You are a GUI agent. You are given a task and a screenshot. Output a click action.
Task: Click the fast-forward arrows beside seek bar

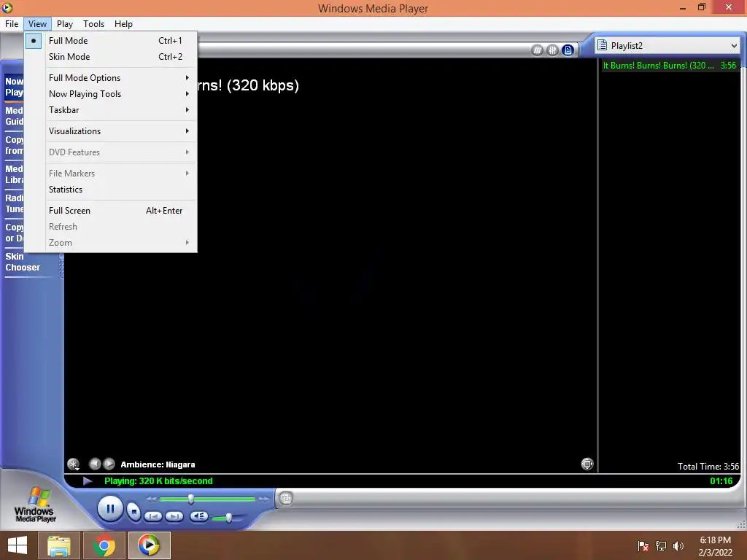point(263,499)
